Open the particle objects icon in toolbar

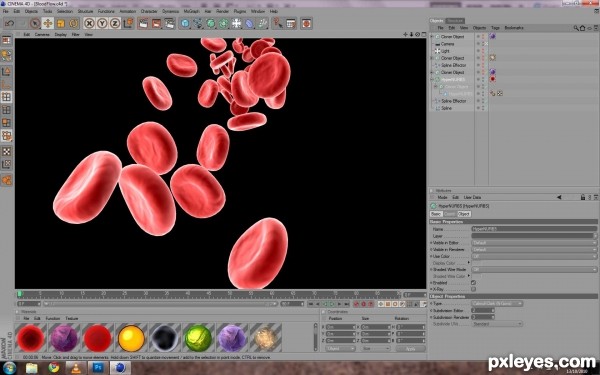point(262,23)
